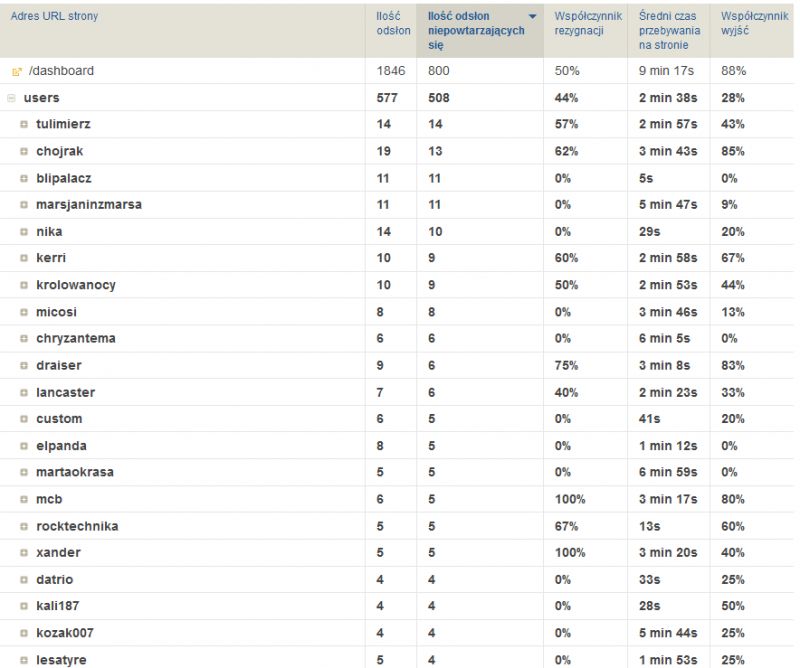Screen dimensions: 800x668
Task: Toggle sort arrow on unique pageviews column
Action: pyautogui.click(x=533, y=17)
